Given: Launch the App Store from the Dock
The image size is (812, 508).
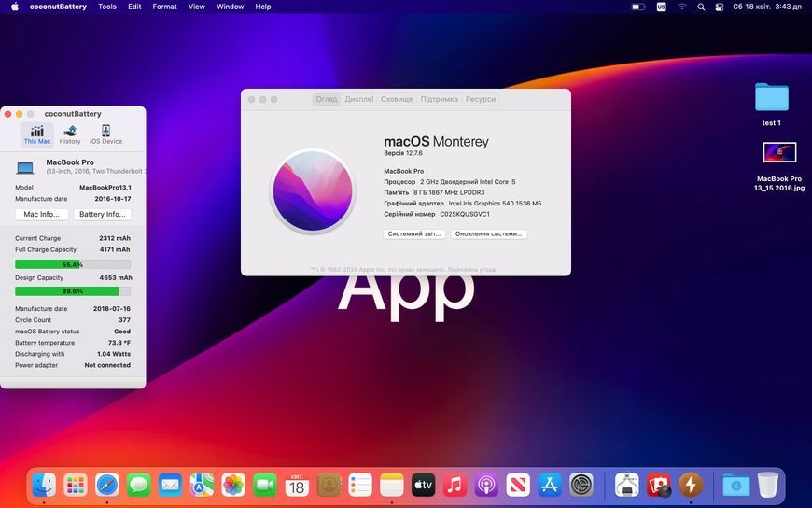Looking at the screenshot, I should point(550,486).
